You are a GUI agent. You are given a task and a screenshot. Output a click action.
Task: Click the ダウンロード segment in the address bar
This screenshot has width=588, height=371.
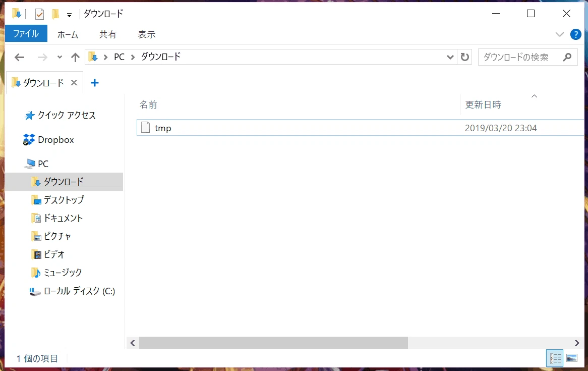pyautogui.click(x=161, y=57)
